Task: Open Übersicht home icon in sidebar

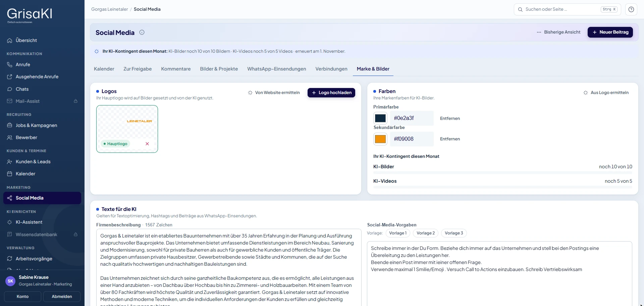Action: [x=10, y=40]
